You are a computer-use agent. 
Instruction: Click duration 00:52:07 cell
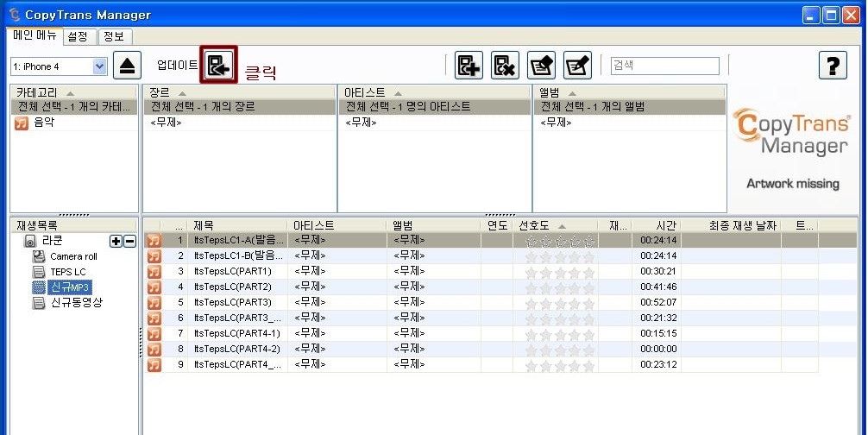[658, 303]
